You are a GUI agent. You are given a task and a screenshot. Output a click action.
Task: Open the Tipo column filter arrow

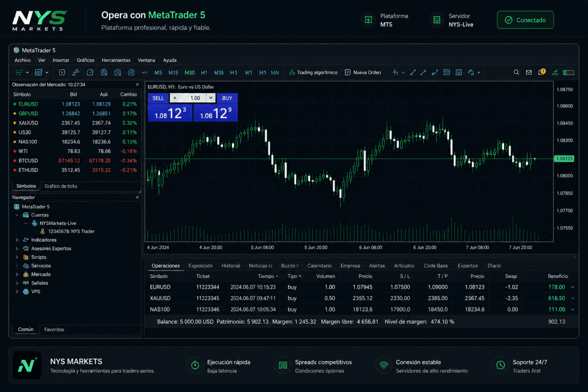point(300,276)
